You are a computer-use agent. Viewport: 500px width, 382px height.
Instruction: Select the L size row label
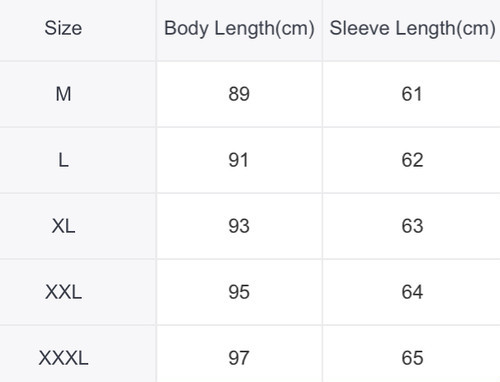pos(63,160)
